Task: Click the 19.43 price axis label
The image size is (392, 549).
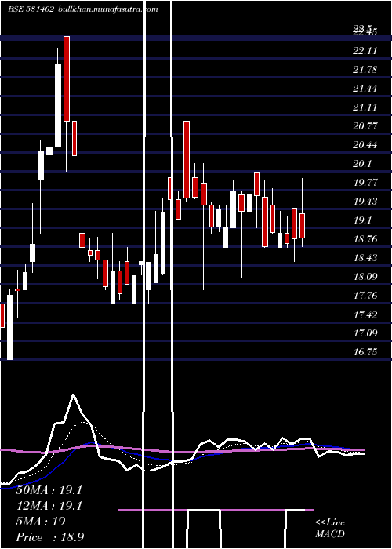Action: click(365, 202)
